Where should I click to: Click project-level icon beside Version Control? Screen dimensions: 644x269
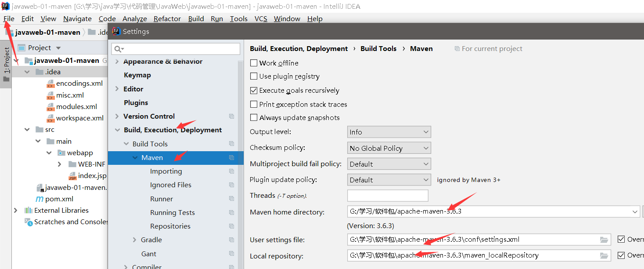232,116
